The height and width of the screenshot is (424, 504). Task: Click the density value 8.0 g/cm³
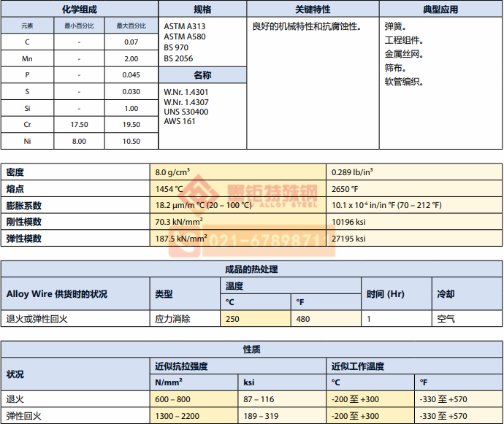click(172, 172)
